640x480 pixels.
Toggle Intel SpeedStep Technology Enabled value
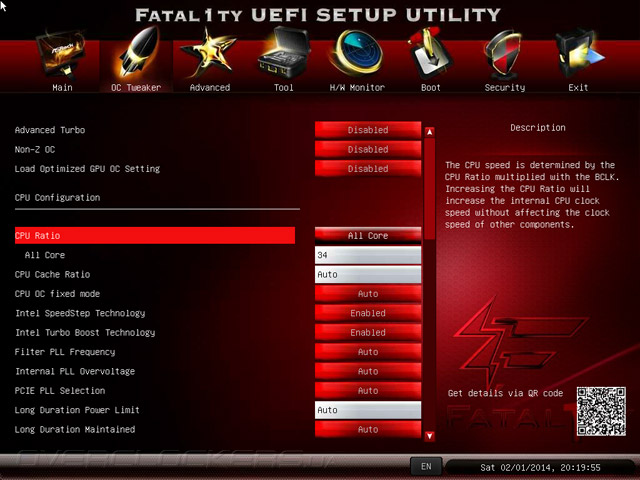[x=368, y=313]
